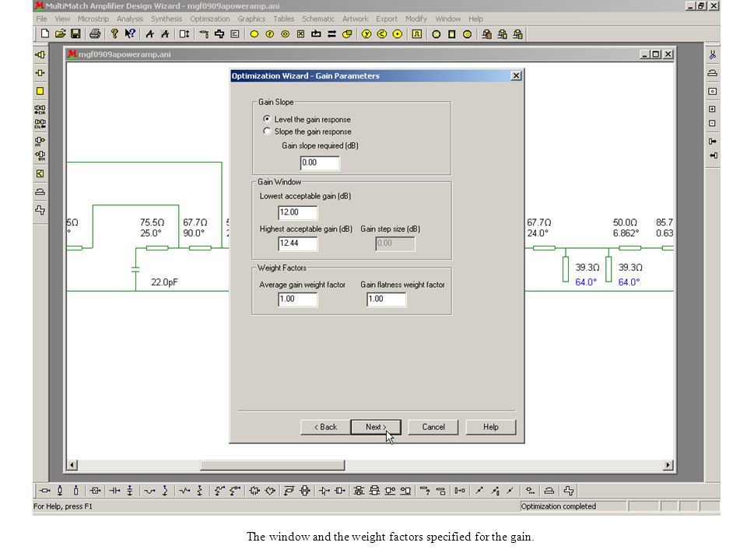
Task: Click the capacitor symbol in the bottom toolbar
Action: [x=114, y=491]
